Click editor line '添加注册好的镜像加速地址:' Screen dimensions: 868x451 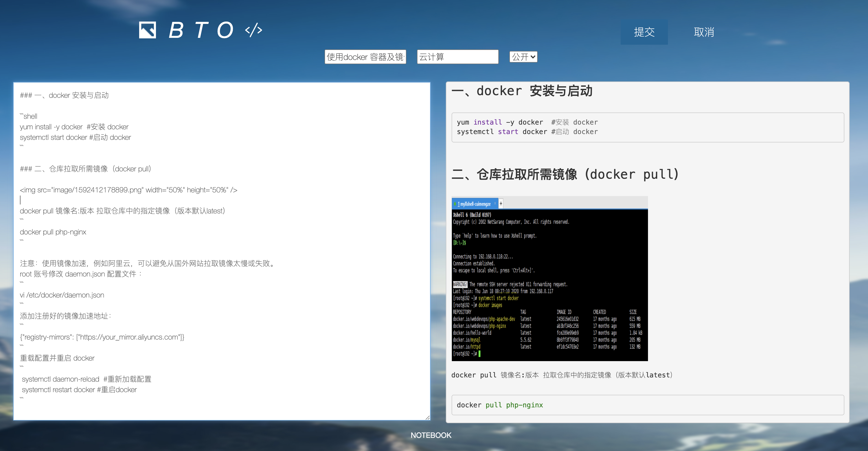(65, 316)
